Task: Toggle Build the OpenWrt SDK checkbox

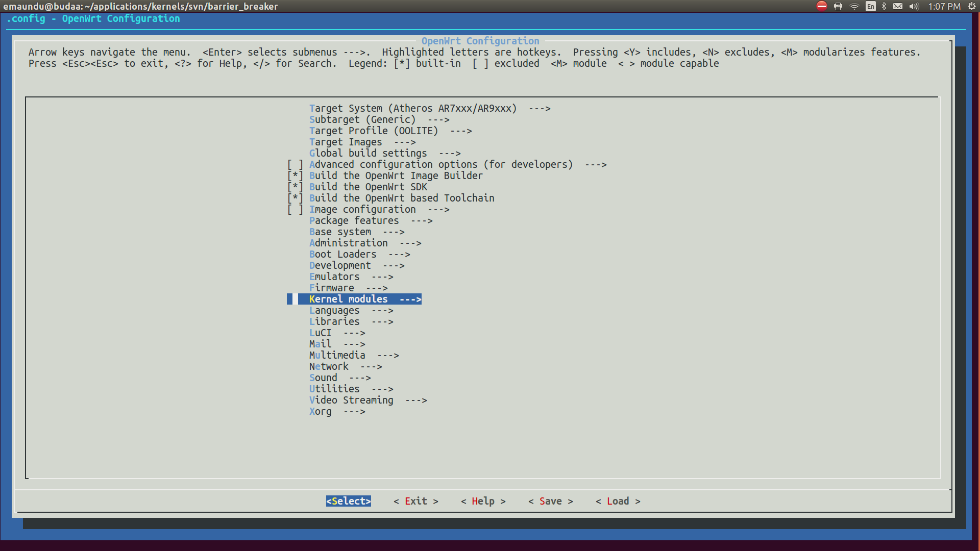Action: (x=295, y=187)
